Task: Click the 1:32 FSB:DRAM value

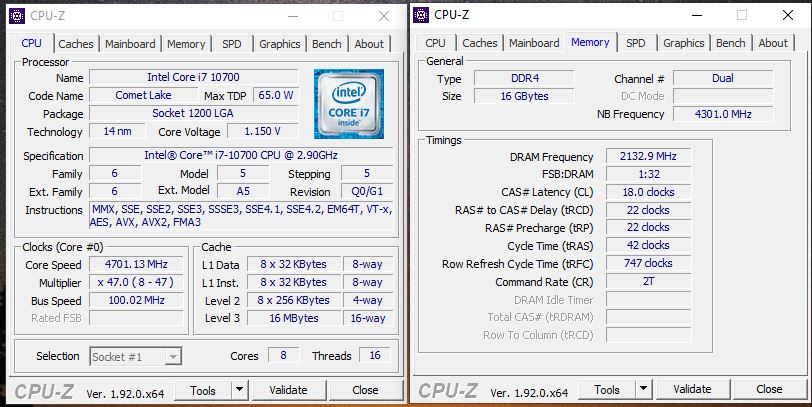Action: pyautogui.click(x=648, y=175)
